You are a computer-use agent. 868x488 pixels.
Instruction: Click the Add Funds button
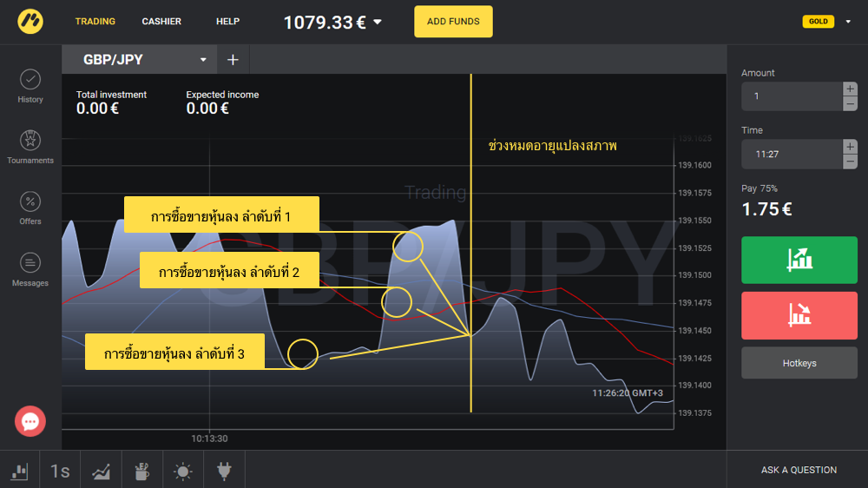pos(453,22)
